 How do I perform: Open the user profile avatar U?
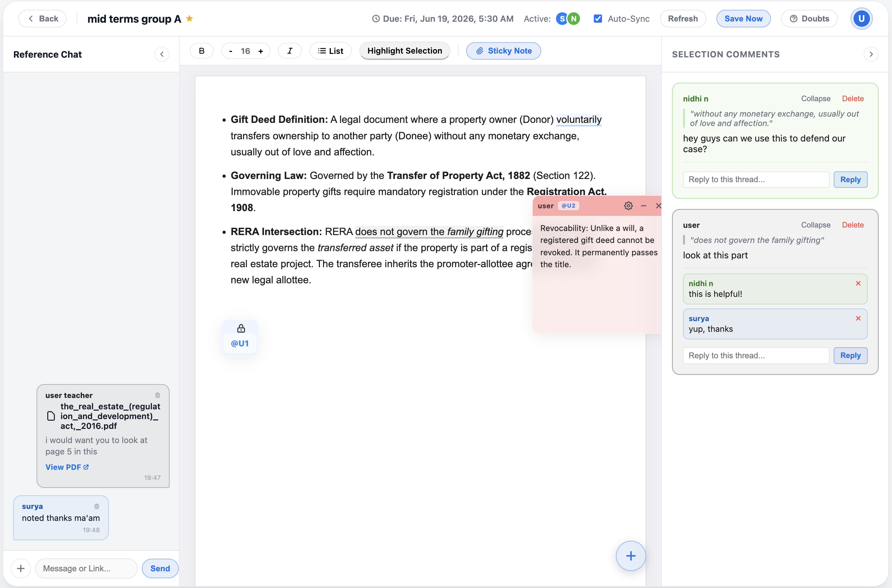[861, 19]
